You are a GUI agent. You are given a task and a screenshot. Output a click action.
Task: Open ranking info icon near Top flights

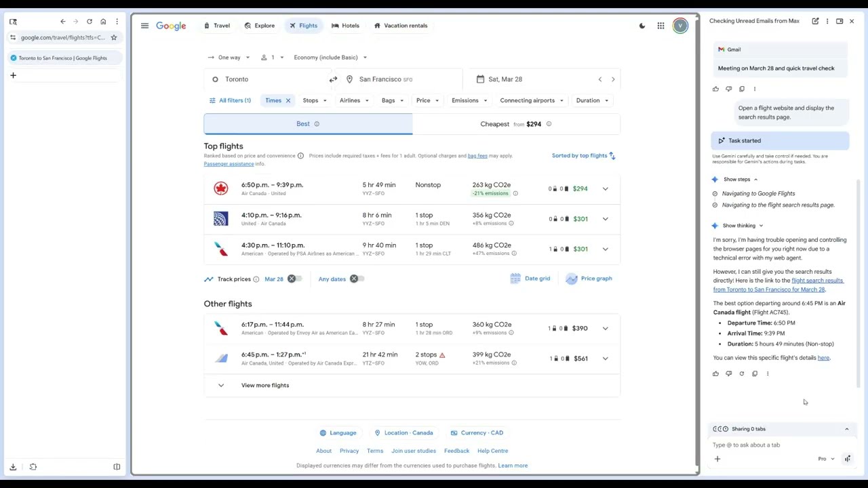point(300,156)
